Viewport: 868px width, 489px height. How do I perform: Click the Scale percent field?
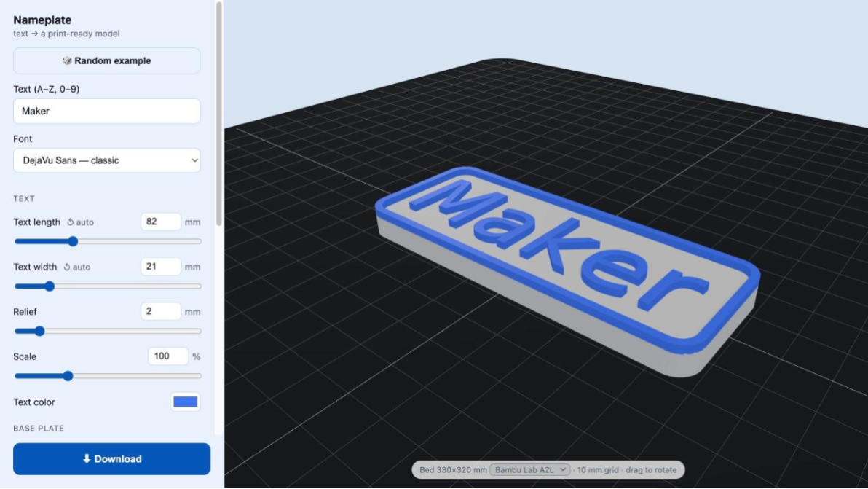pos(167,356)
